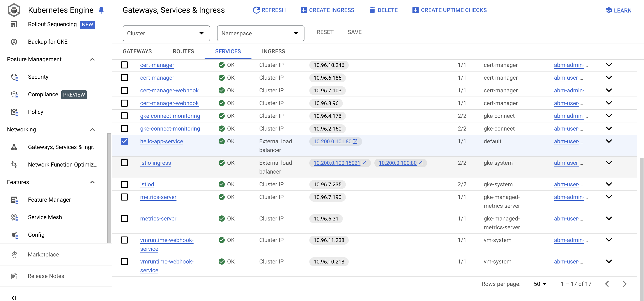Screen dimensions: 644x301
Task: Click the Create Ingress plus icon
Action: click(x=304, y=10)
